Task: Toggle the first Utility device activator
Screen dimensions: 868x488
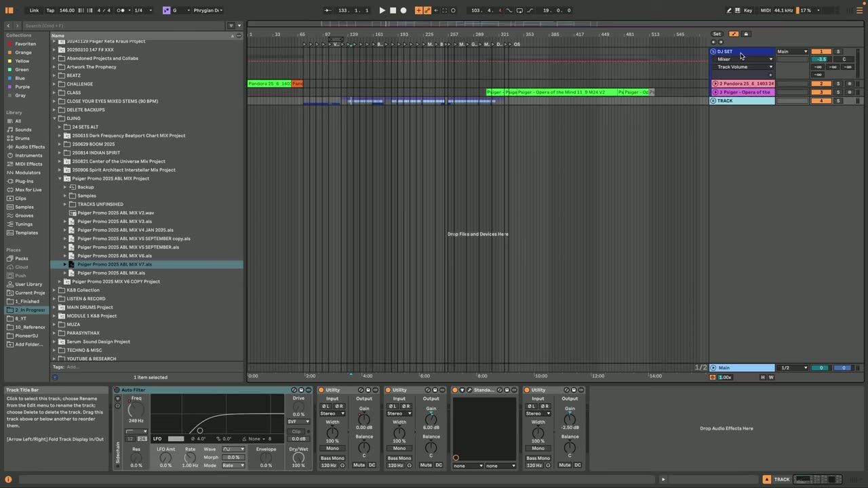Action: point(321,390)
